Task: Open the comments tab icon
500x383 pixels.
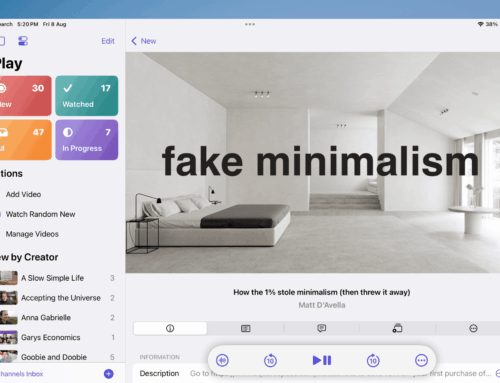Action: coord(321,328)
